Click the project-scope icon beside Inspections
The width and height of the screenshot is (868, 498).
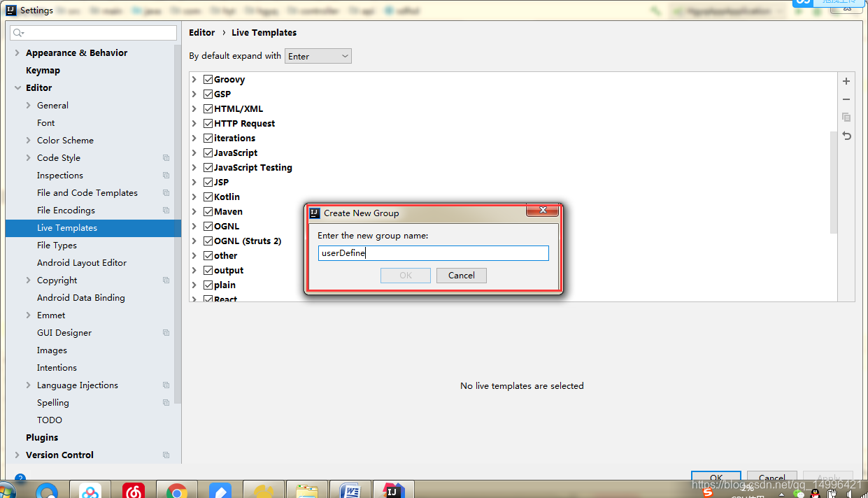click(166, 176)
